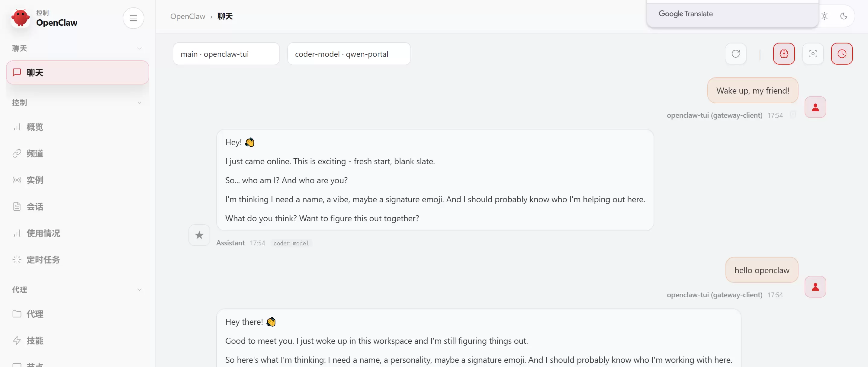Viewport: 868px width, 367px height.
Task: Refresh chat with the reload icon
Action: tap(736, 53)
